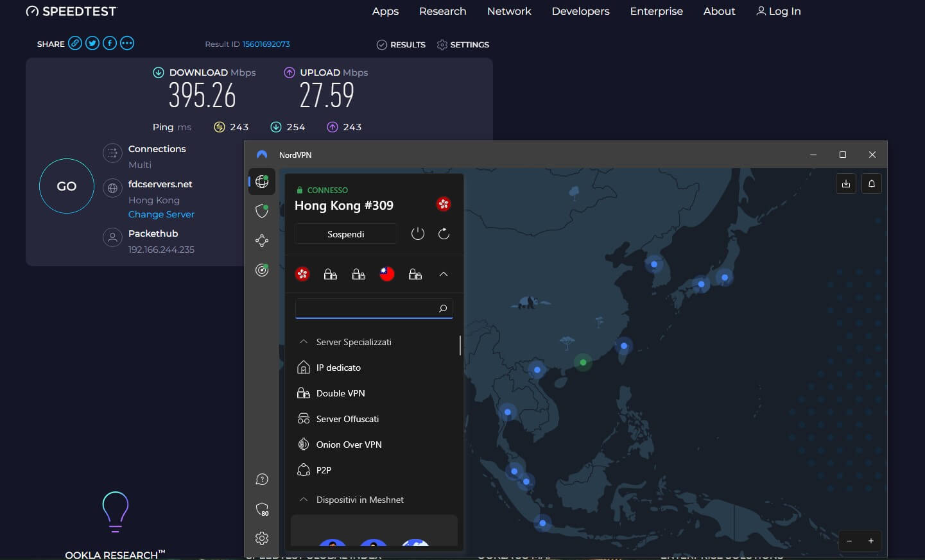The width and height of the screenshot is (925, 560).
Task: Collapse Server Specializzati section
Action: click(x=304, y=342)
